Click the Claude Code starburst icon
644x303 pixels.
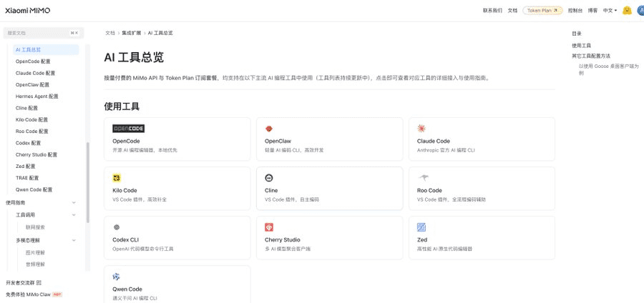pos(421,129)
